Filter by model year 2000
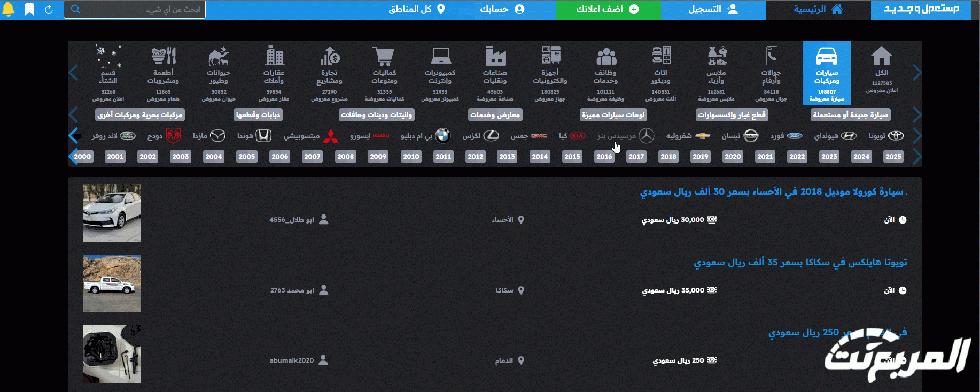Image resolution: width=980 pixels, height=392 pixels. 82,156
